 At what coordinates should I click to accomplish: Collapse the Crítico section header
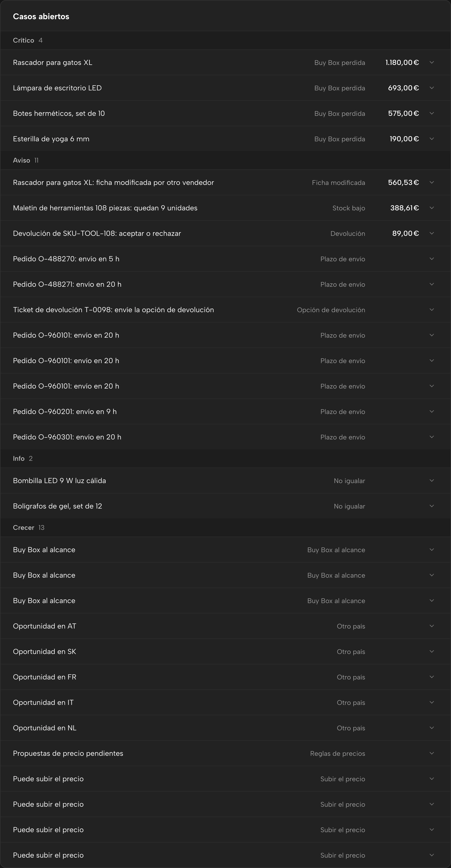point(225,40)
